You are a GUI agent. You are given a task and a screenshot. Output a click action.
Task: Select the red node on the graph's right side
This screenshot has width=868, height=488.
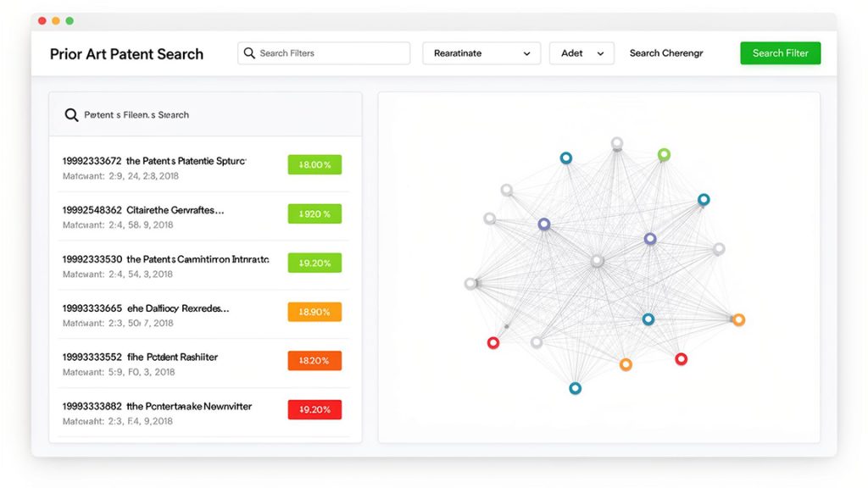click(681, 359)
